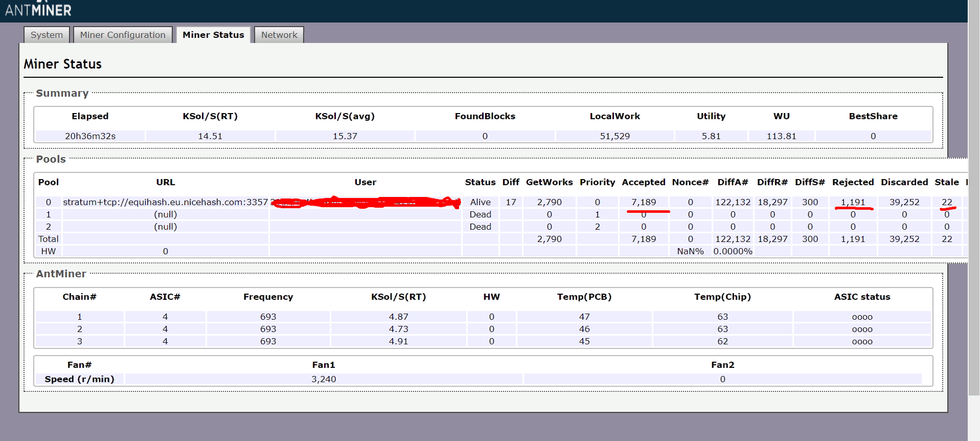Select the KSol/S(avg) value 15.37

[345, 136]
